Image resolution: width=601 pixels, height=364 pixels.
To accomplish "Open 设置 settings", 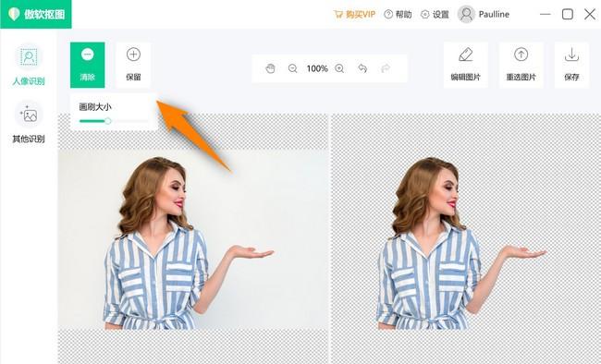I will pos(435,15).
